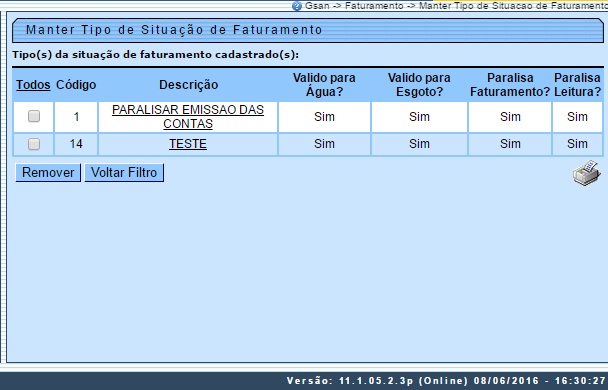Click the breadcrumb Gsan -> Faturamento path

(456, 6)
